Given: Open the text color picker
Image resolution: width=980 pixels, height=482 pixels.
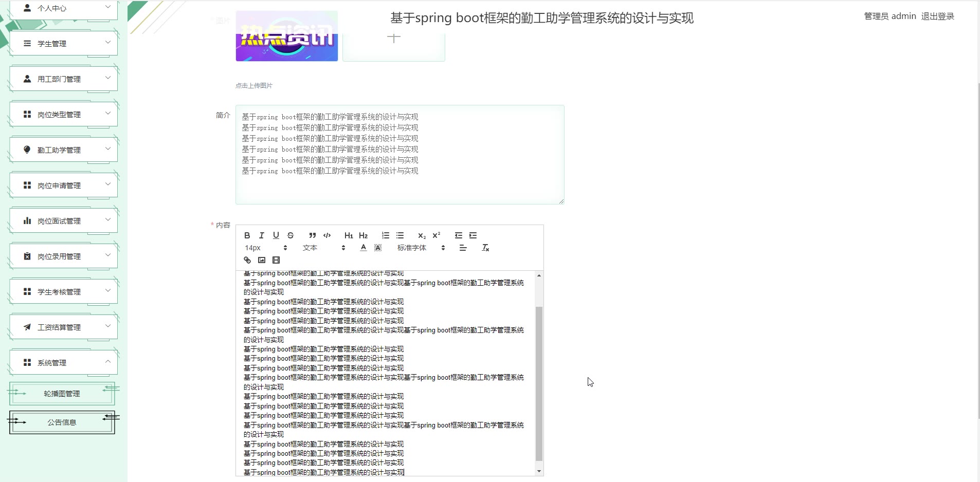Looking at the screenshot, I should (x=364, y=248).
